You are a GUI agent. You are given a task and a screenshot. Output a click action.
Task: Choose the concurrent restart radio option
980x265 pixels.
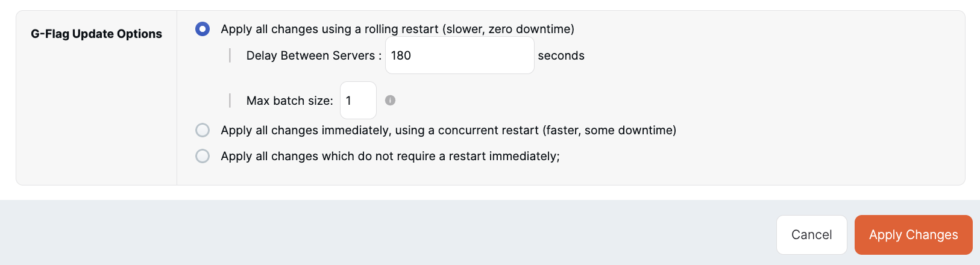203,130
